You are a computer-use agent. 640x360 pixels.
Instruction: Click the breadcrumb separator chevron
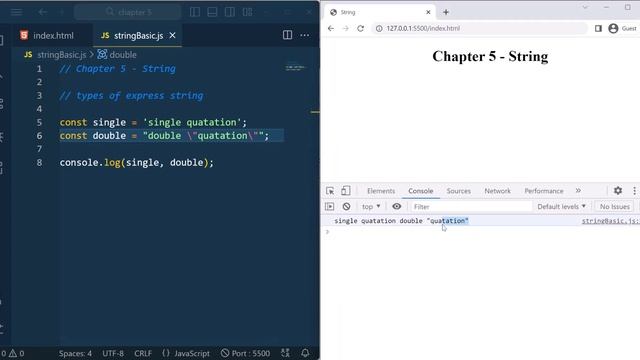(x=91, y=55)
